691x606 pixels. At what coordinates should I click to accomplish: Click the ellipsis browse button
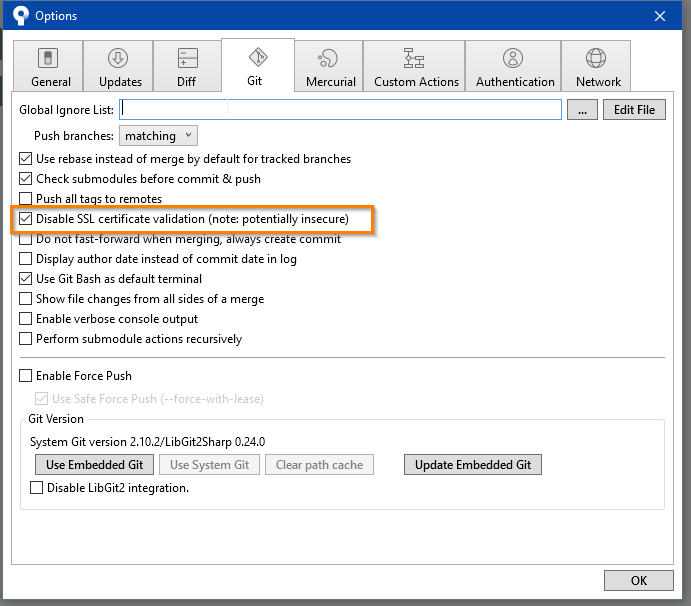click(x=582, y=109)
